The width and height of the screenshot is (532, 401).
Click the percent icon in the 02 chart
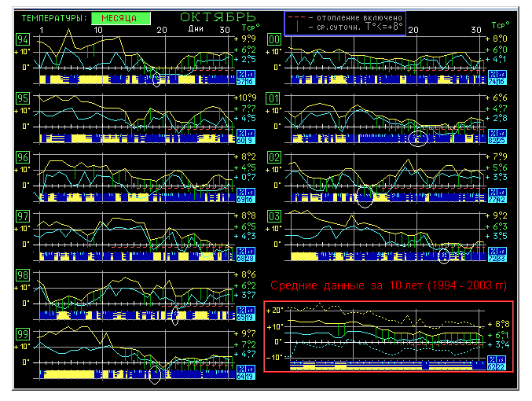point(493,192)
